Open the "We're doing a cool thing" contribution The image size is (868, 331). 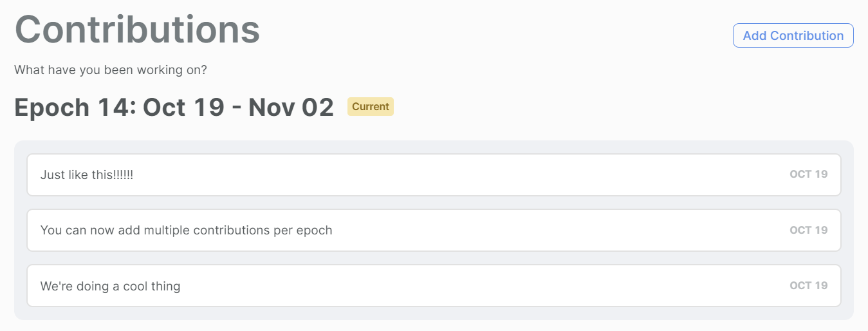434,285
